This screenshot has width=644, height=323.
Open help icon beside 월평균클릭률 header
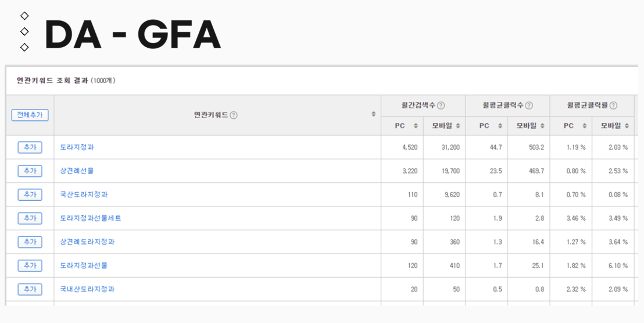[x=613, y=106]
